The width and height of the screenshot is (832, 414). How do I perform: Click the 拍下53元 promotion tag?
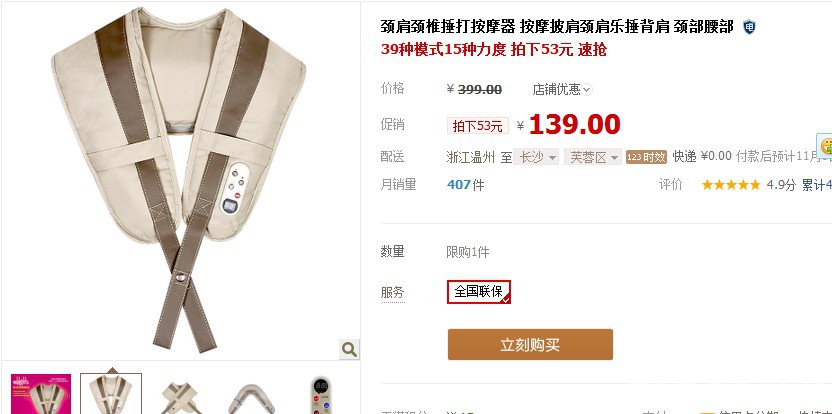tap(478, 126)
